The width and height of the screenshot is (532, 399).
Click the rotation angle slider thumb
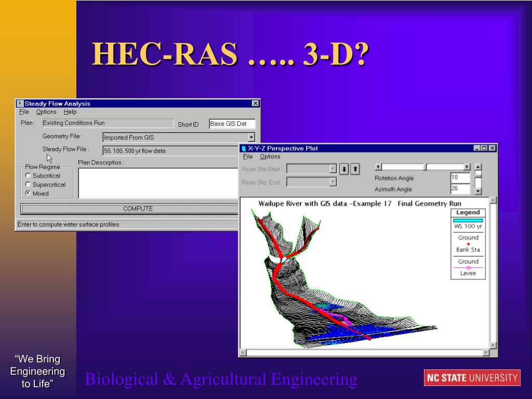click(426, 167)
